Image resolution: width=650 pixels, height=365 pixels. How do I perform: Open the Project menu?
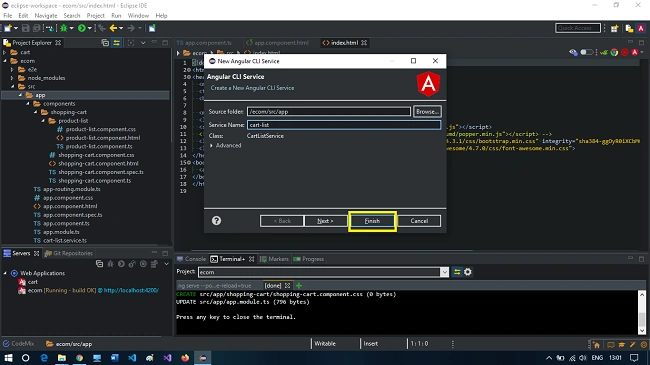click(95, 15)
